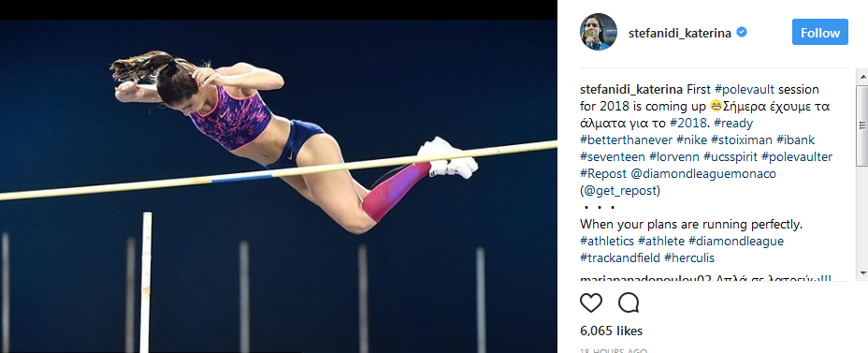This screenshot has width=868, height=353.
Task: View who liked via 6,065 likes
Action: (611, 331)
